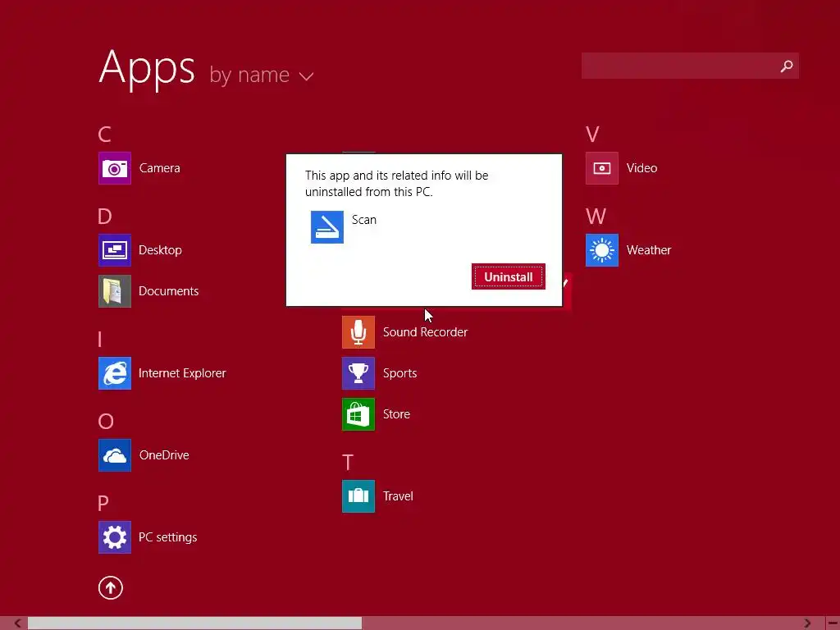
Task: Jump to the letter V group header
Action: (592, 134)
